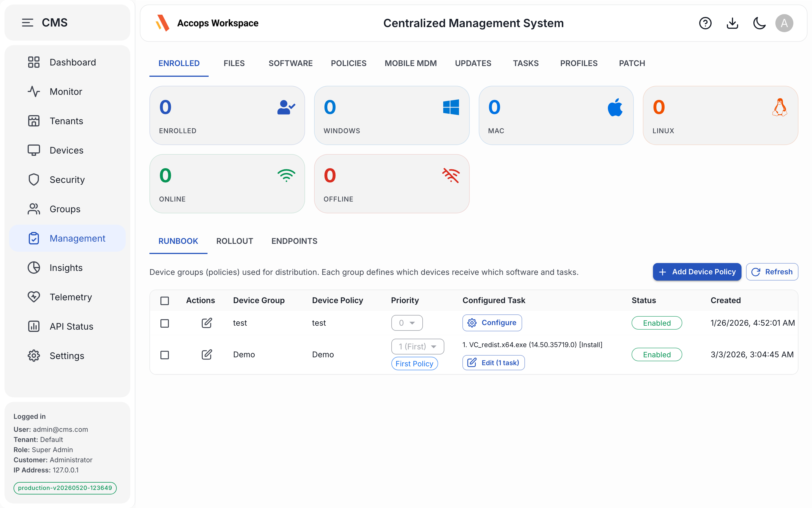Screen dimensions: 812x508
Task: Go to Tenants section
Action: tap(67, 121)
